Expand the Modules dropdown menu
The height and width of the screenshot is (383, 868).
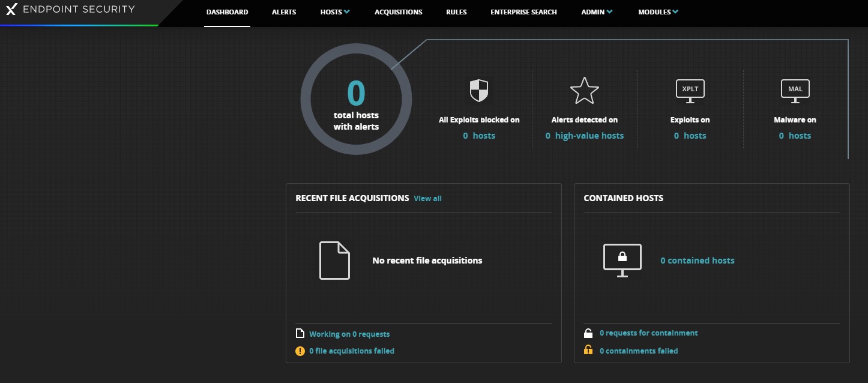click(x=658, y=12)
